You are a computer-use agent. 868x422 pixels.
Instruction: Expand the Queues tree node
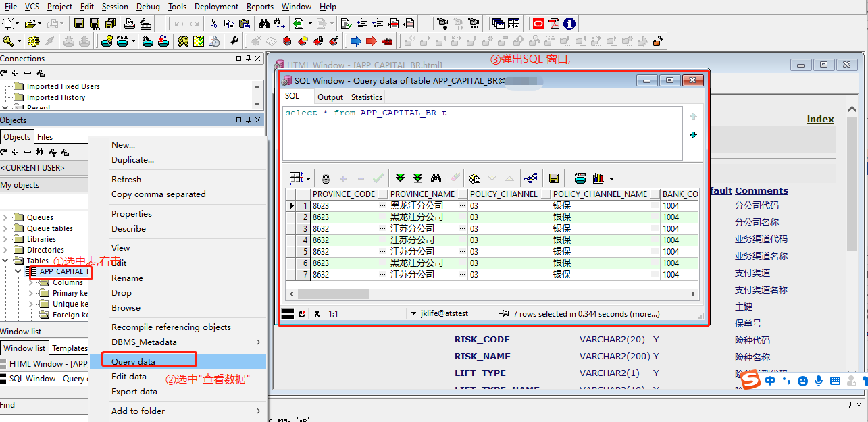coord(5,217)
